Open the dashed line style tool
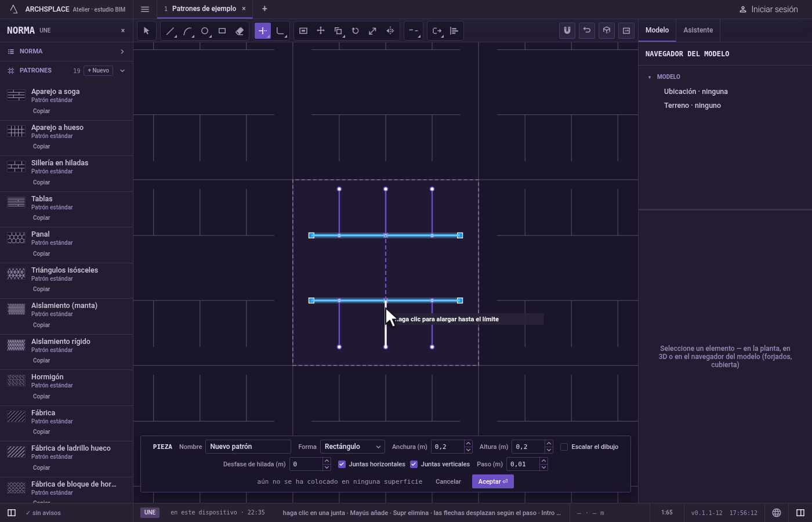Screen dimensions: 812x522 (x=413, y=31)
